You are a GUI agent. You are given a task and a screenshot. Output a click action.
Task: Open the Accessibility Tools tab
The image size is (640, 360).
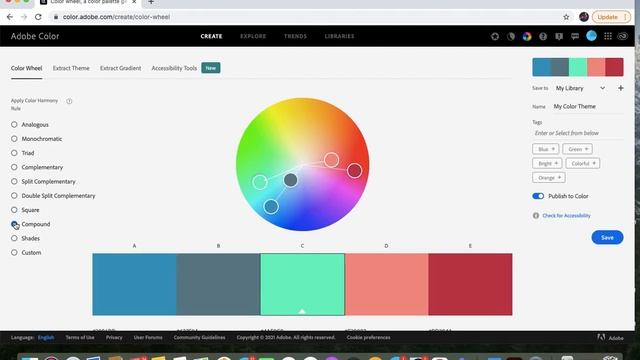(174, 68)
